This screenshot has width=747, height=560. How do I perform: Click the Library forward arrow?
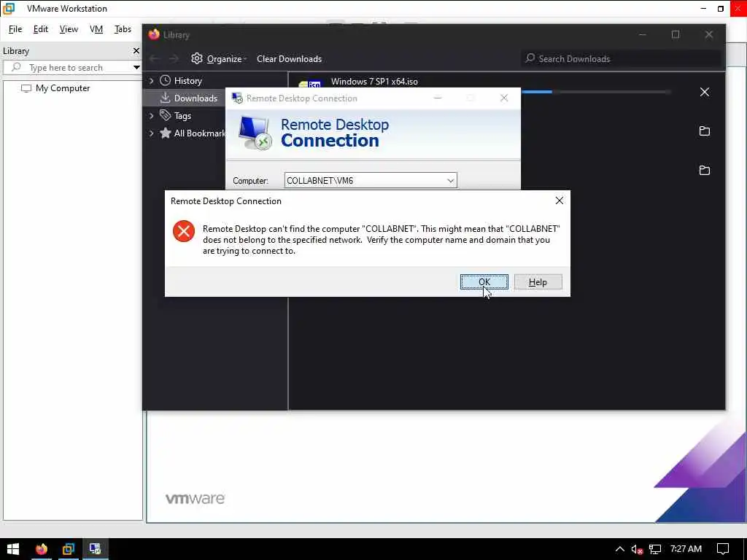tap(174, 58)
